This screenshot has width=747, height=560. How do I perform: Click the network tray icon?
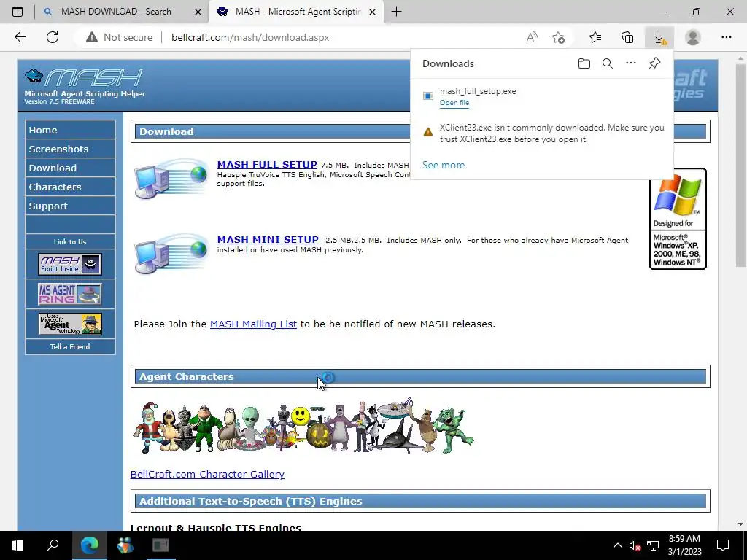[653, 545]
